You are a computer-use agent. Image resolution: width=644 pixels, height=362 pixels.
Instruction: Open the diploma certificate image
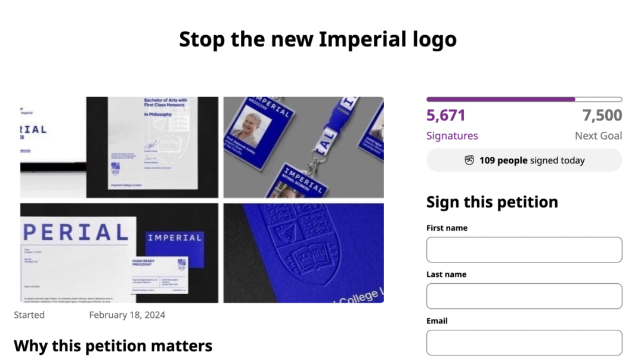pyautogui.click(x=119, y=147)
